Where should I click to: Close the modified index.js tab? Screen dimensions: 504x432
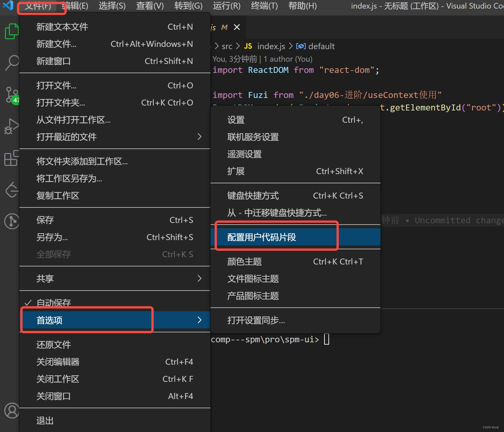tap(237, 27)
